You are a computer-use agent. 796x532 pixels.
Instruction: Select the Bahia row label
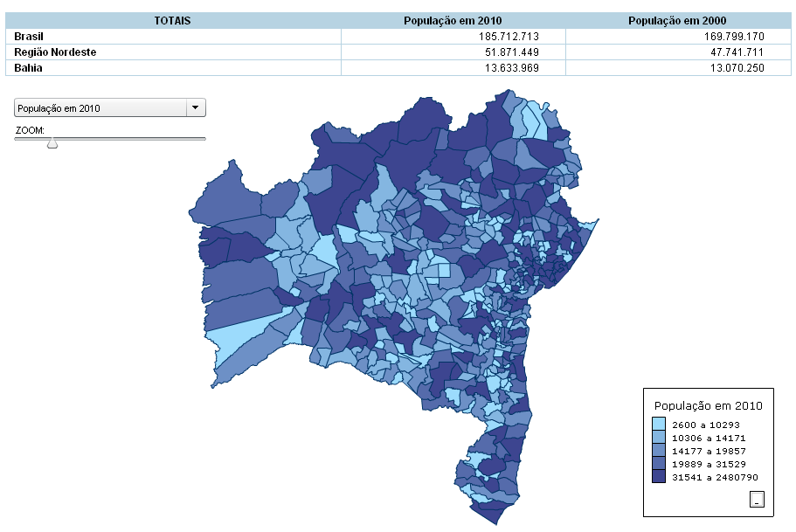click(28, 68)
